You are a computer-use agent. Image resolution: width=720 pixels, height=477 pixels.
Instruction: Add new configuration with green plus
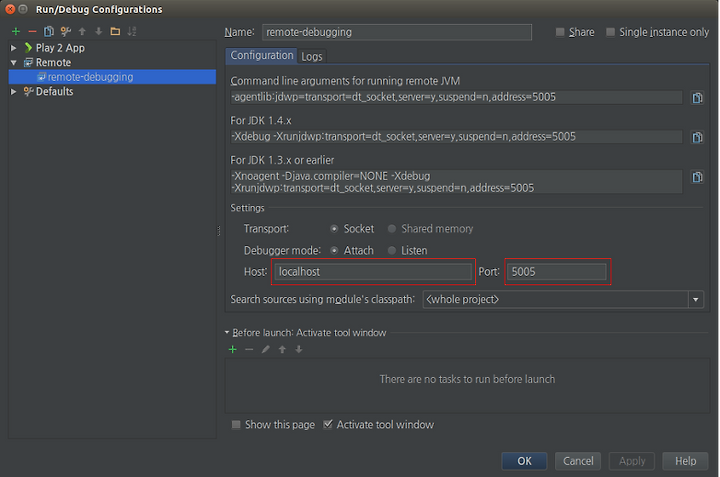click(x=16, y=31)
